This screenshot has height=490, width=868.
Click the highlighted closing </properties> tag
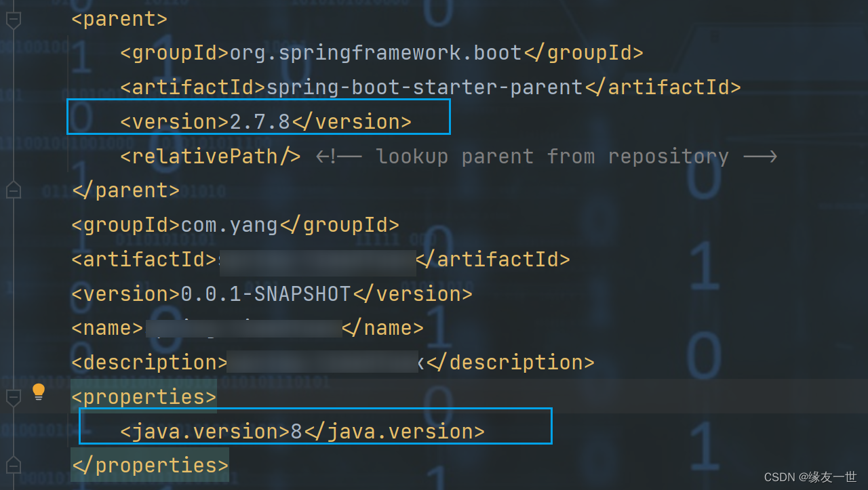pos(150,466)
